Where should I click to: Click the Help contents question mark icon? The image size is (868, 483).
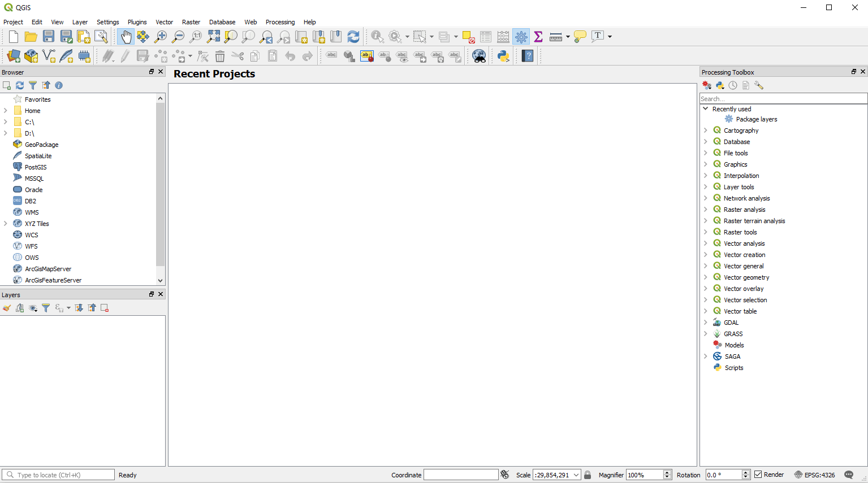528,56
